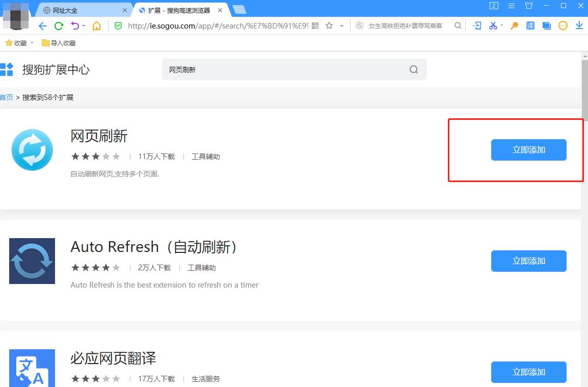
Task: Click the scrollbar up arrow
Action: point(584,56)
